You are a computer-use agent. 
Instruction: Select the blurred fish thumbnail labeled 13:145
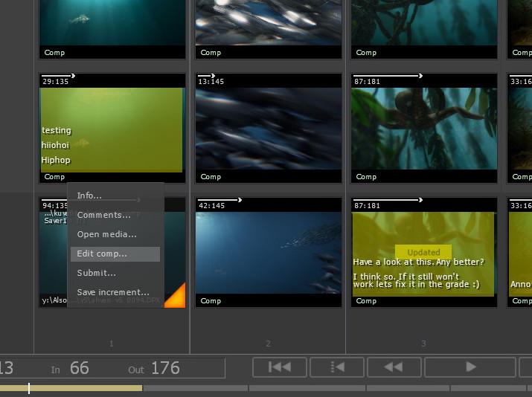[269, 129]
